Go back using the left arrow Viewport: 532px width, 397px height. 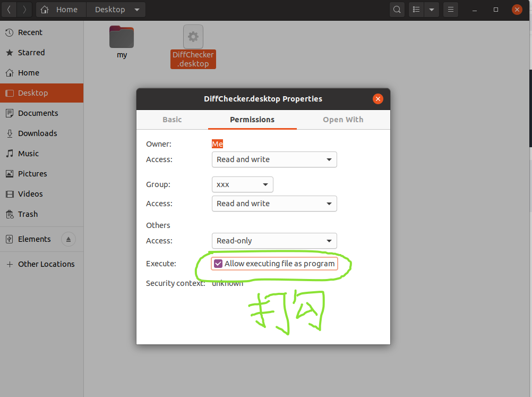click(x=9, y=10)
